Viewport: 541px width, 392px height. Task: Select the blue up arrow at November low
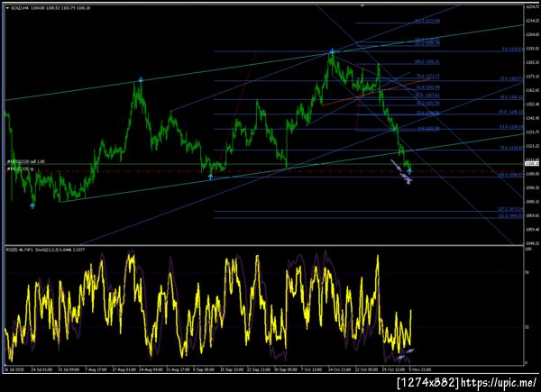tap(409, 170)
